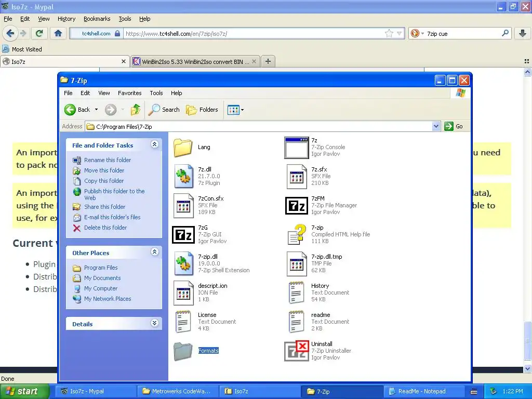Select the 7z console application icon
This screenshot has width=532, height=399.
pos(297,147)
